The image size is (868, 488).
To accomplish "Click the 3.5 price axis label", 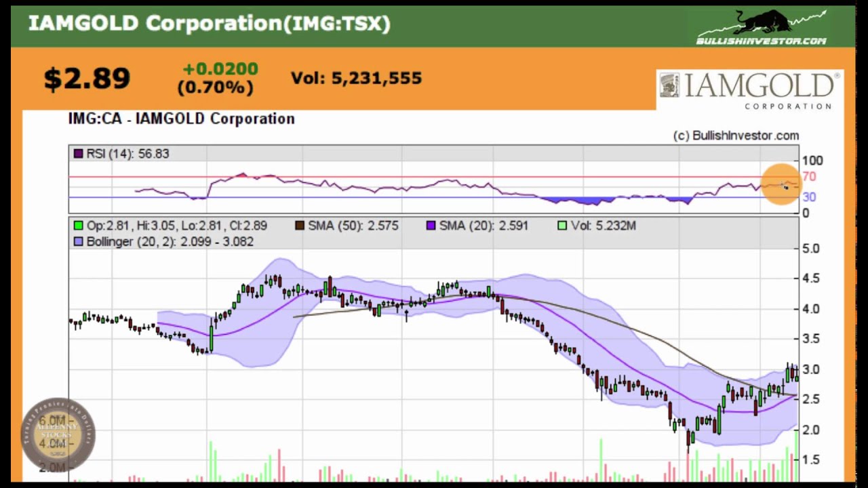I will (811, 339).
